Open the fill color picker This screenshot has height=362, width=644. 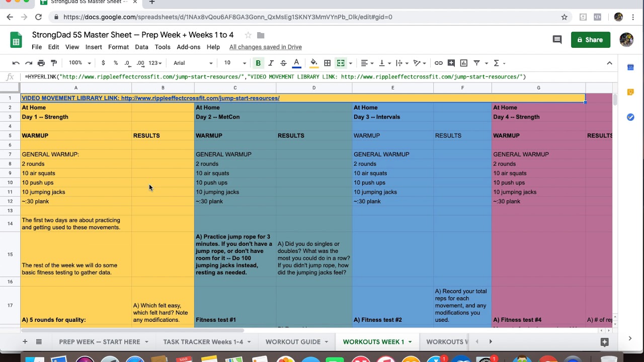(314, 63)
